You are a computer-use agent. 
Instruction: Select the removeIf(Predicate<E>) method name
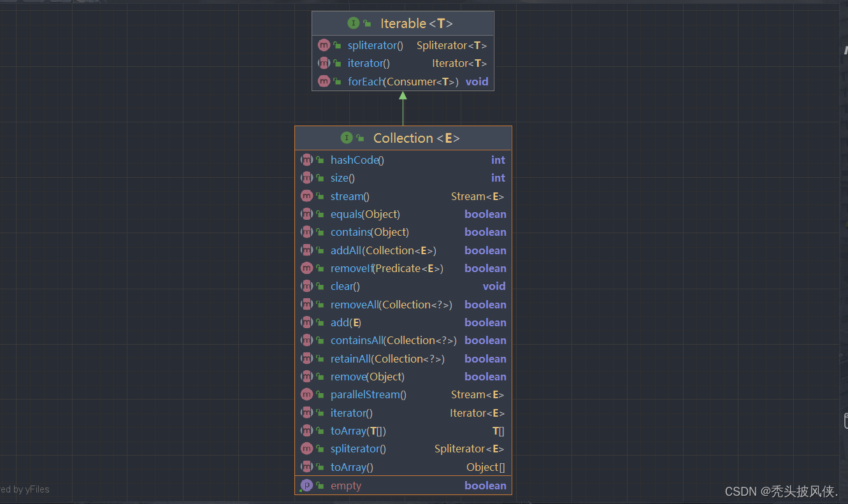[x=387, y=268]
